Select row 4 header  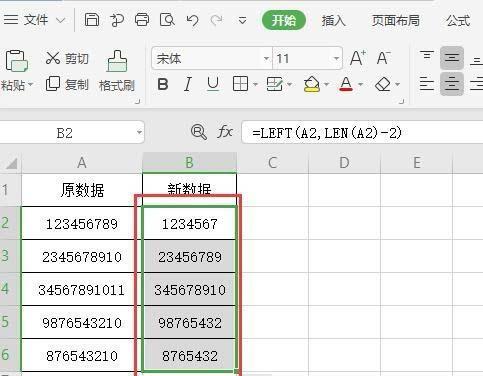[10, 289]
